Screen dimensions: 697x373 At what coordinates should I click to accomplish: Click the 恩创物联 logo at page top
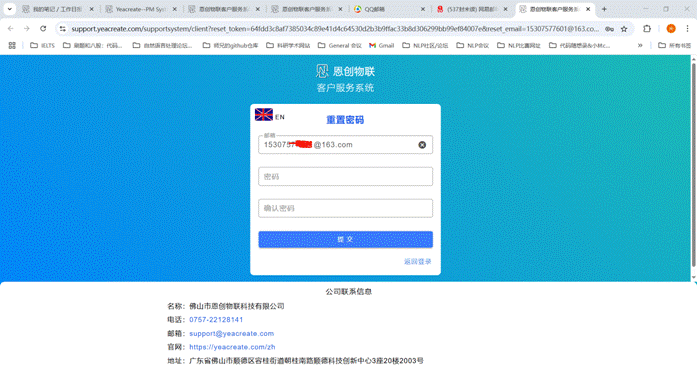345,71
